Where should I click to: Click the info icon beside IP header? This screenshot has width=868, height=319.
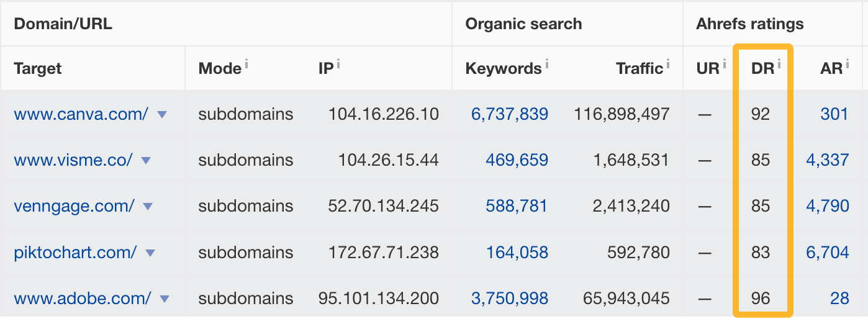point(338,63)
